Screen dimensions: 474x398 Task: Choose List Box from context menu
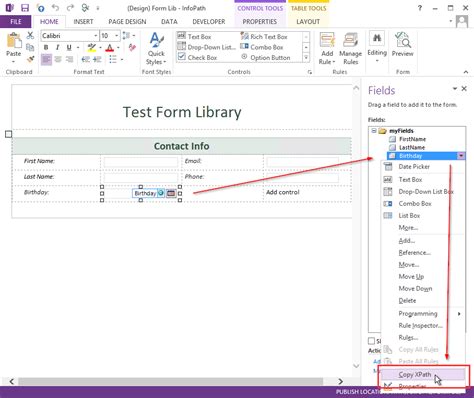point(409,215)
